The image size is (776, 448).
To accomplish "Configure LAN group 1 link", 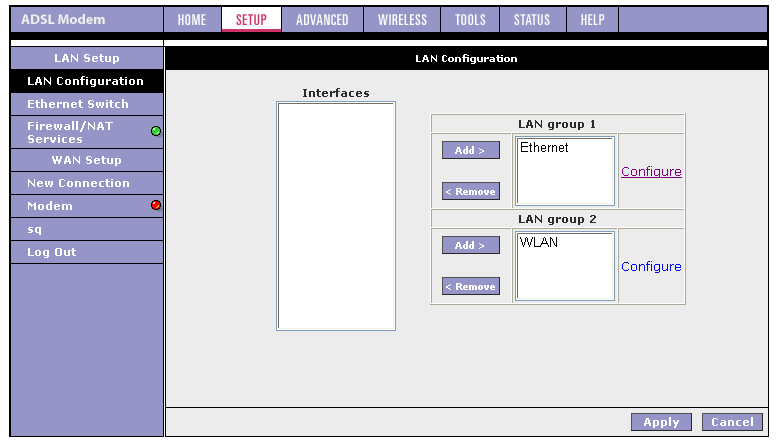I will [651, 172].
